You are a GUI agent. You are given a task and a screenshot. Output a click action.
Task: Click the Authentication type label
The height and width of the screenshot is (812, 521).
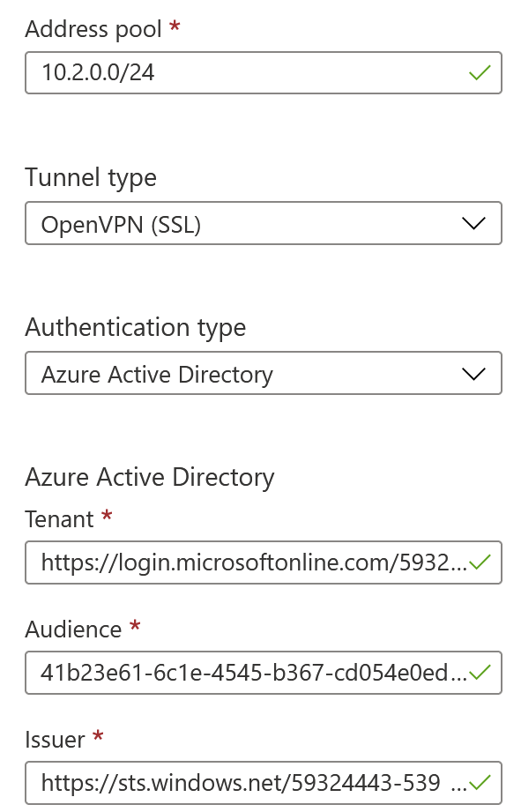tap(135, 328)
